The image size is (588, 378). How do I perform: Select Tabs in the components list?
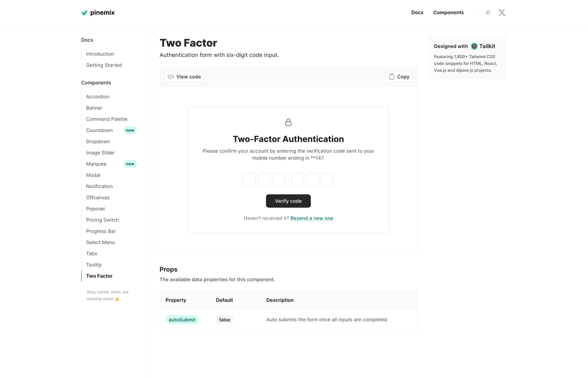tap(92, 254)
